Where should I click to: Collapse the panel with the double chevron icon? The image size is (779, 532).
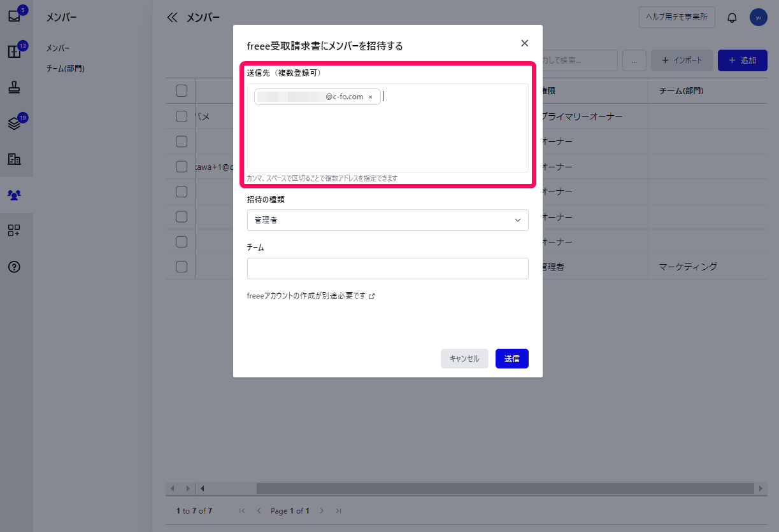coord(171,18)
